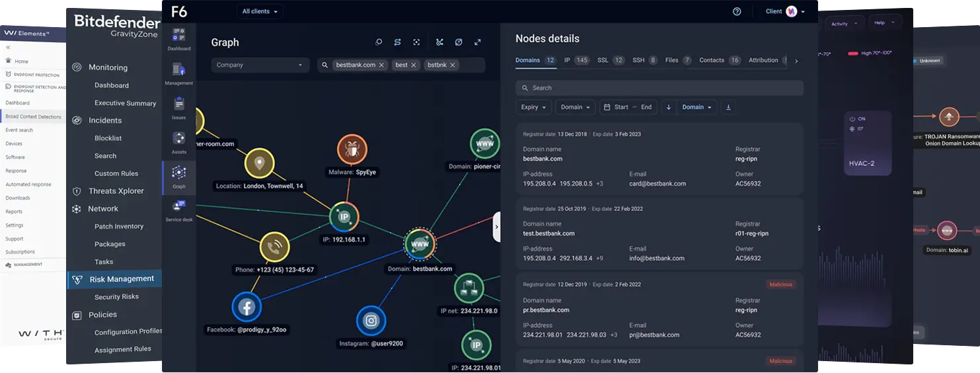Switch to the SSL tab

(x=603, y=60)
